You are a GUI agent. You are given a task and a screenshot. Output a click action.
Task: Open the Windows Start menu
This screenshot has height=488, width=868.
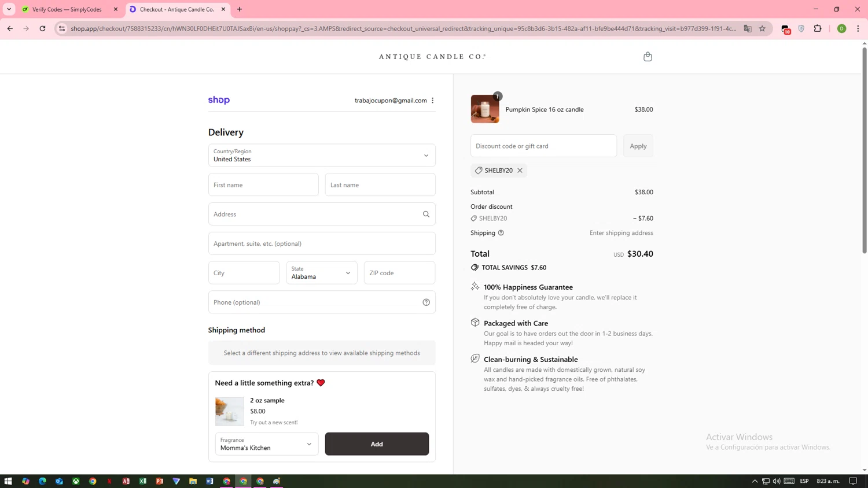pos(8,481)
